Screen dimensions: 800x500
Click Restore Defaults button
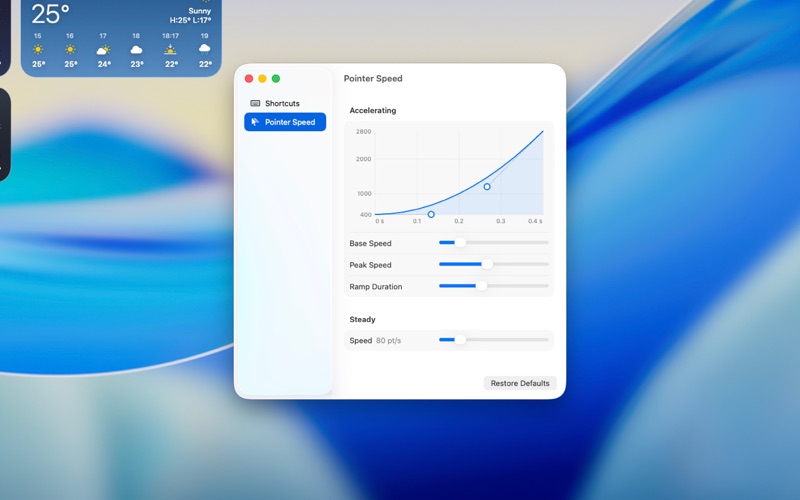[520, 383]
